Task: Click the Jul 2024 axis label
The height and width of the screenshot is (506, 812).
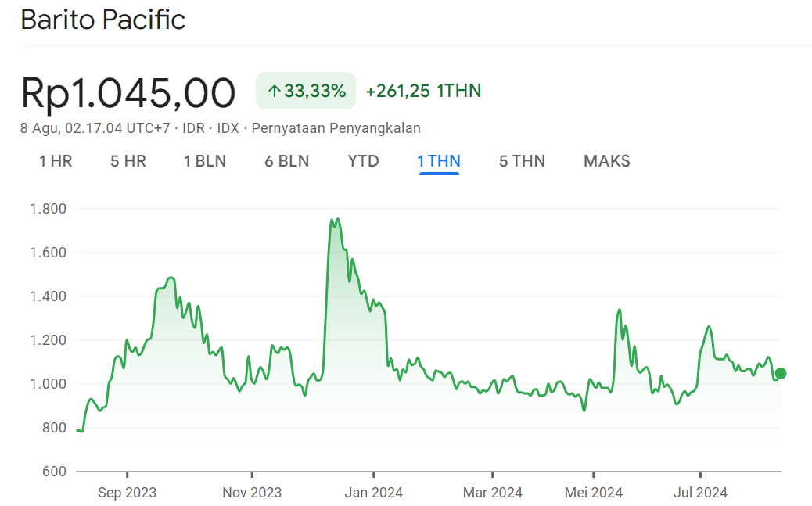Action: click(700, 493)
